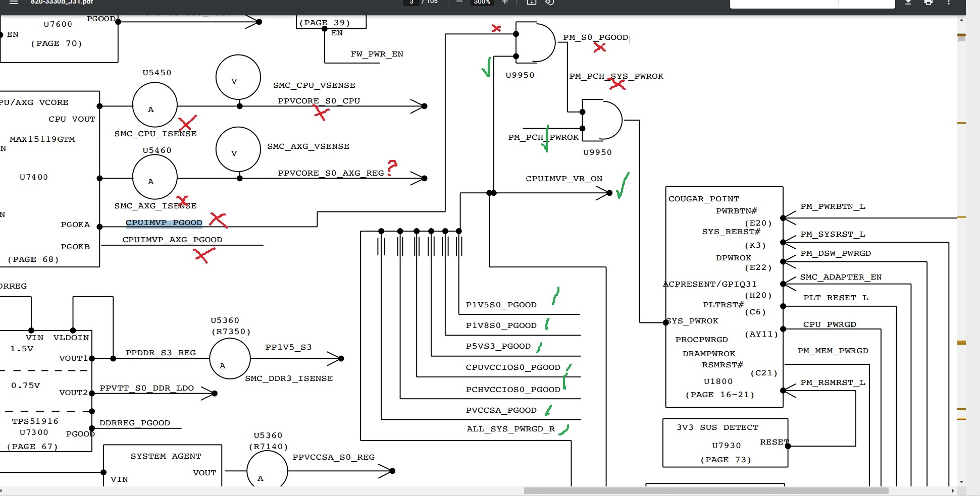Click the horizontal scrollbar left arrow

click(2, 490)
